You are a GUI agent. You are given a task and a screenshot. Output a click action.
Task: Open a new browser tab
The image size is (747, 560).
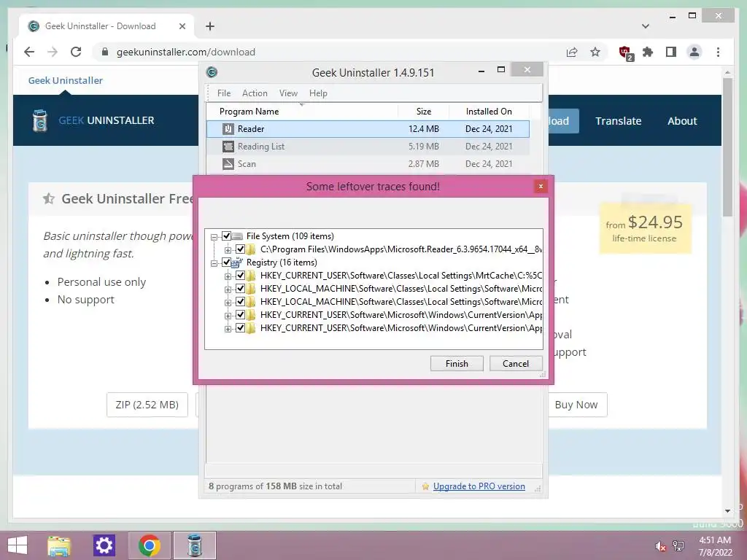pyautogui.click(x=209, y=26)
